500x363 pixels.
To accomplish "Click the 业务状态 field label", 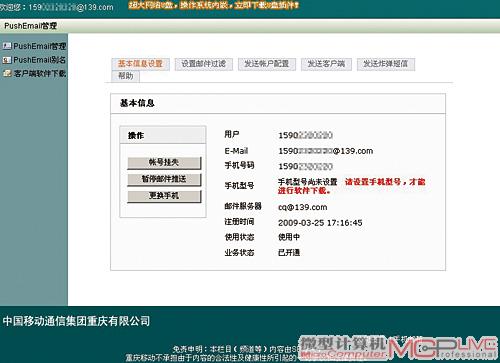I will pyautogui.click(x=239, y=253).
